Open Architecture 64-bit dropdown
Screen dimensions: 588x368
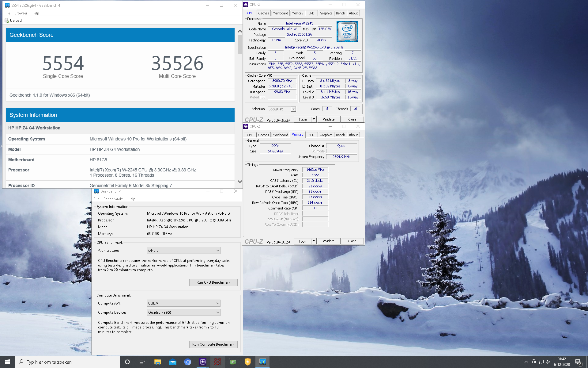pyautogui.click(x=184, y=251)
